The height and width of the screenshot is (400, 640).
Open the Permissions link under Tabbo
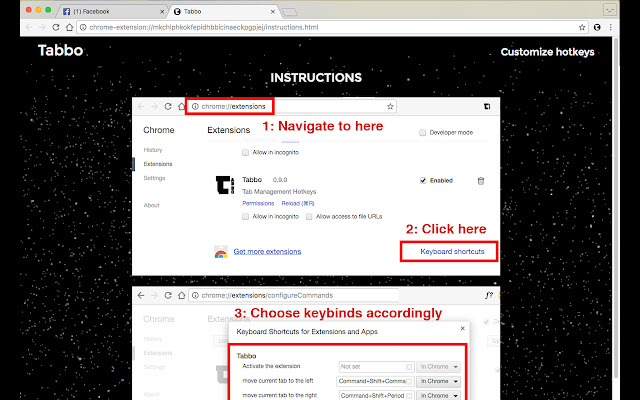[x=258, y=203]
